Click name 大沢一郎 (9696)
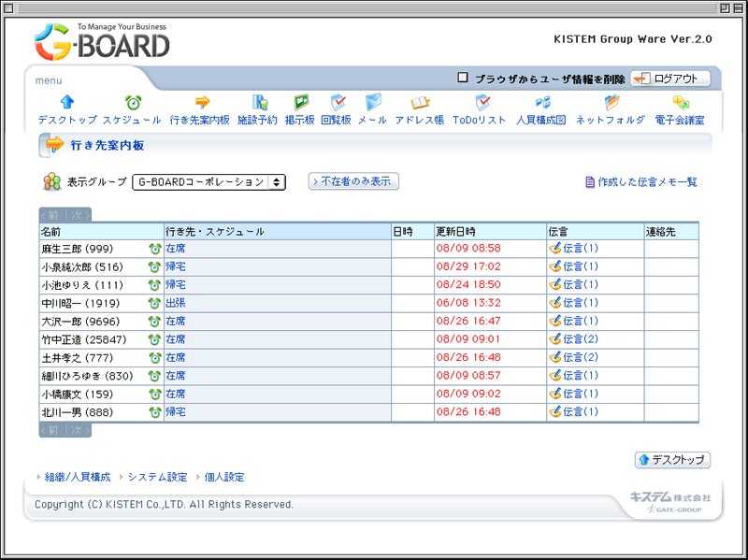The image size is (748, 560). (x=80, y=322)
